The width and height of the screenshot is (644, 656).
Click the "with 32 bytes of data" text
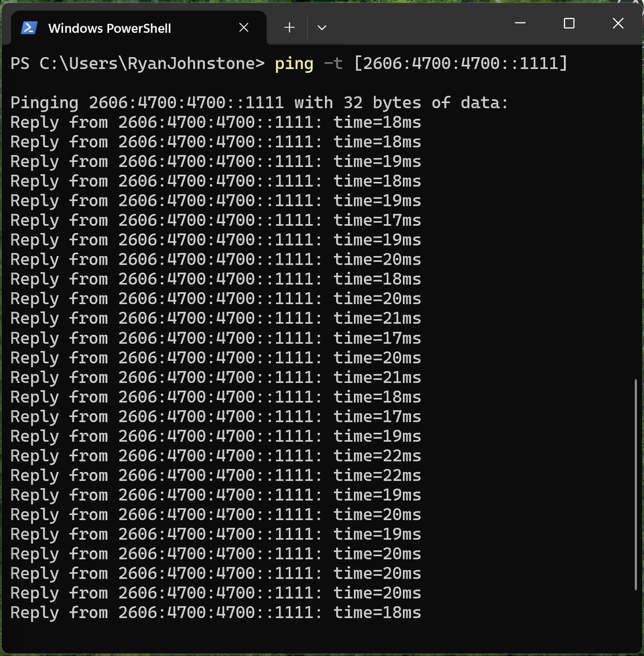point(401,103)
